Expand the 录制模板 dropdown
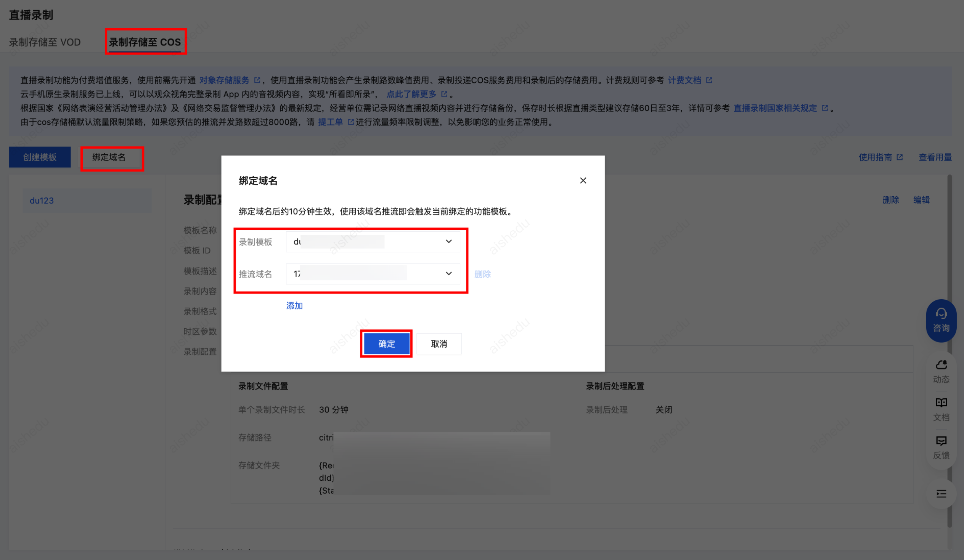 [x=448, y=242]
